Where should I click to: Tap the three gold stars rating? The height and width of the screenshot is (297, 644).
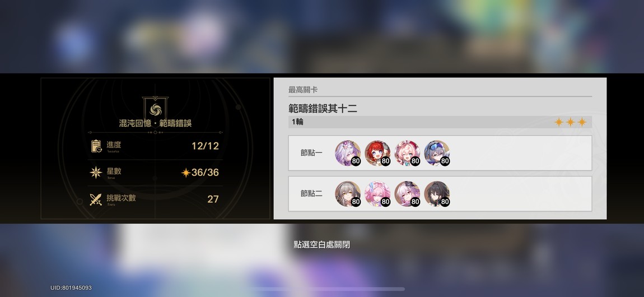coord(570,122)
